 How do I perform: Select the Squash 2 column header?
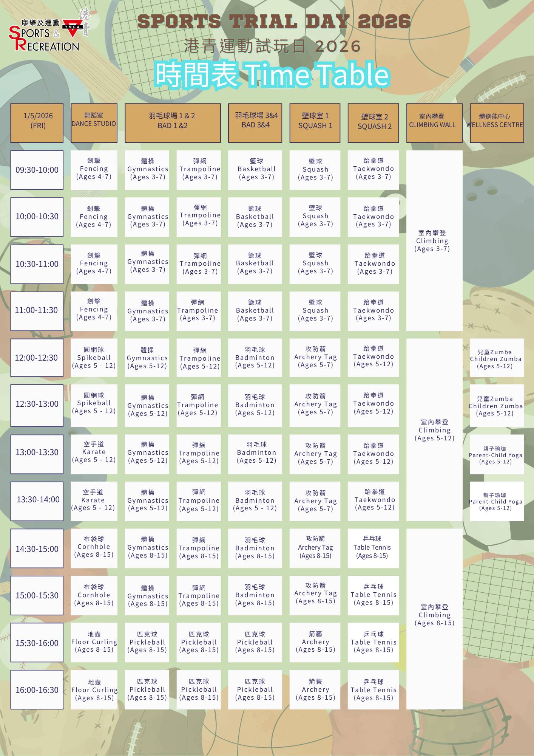point(373,123)
